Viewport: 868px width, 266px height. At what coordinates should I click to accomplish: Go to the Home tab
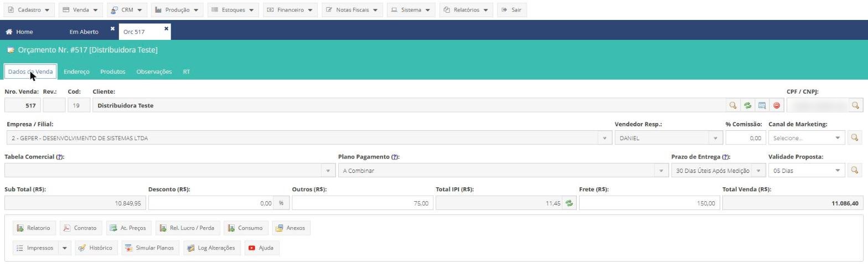click(x=19, y=32)
